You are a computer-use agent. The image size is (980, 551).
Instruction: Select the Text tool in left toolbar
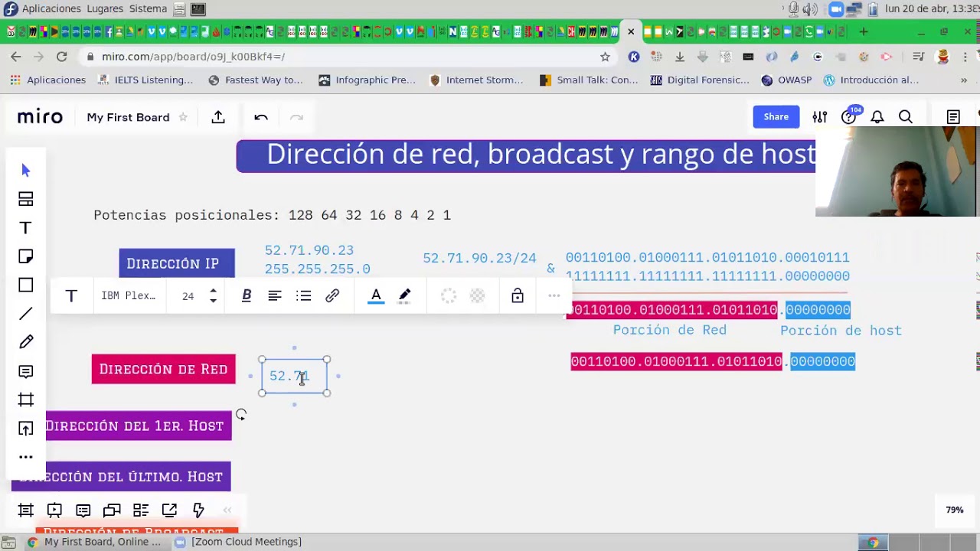coord(26,228)
